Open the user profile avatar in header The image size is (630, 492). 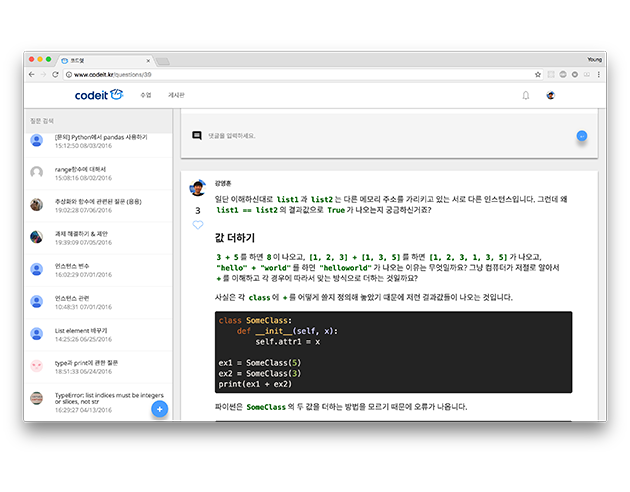pyautogui.click(x=550, y=95)
